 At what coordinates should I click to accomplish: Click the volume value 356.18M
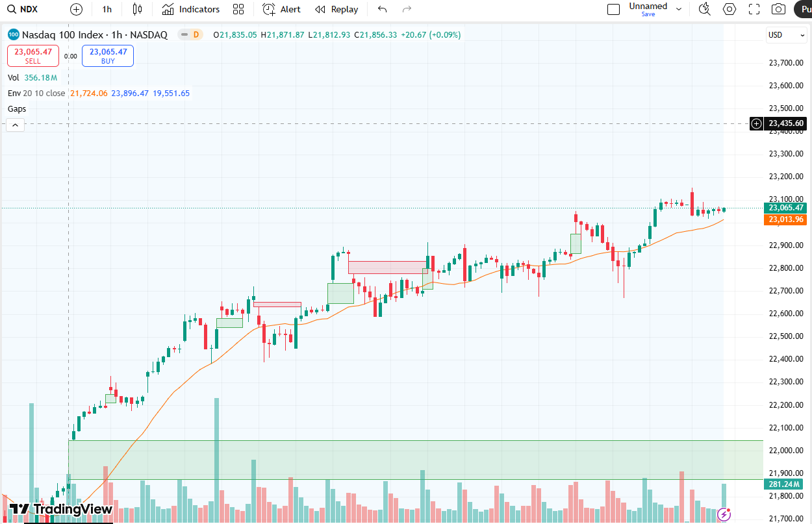click(x=41, y=77)
